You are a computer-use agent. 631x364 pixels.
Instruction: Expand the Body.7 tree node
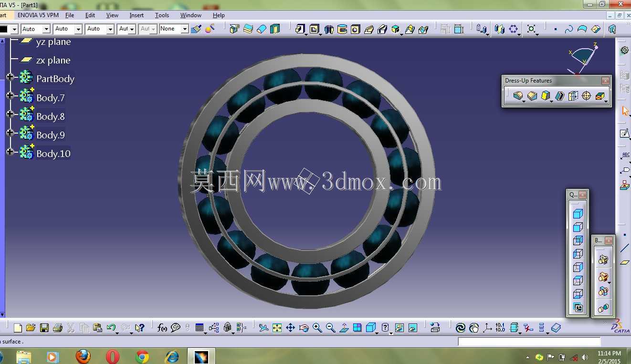pyautogui.click(x=10, y=95)
